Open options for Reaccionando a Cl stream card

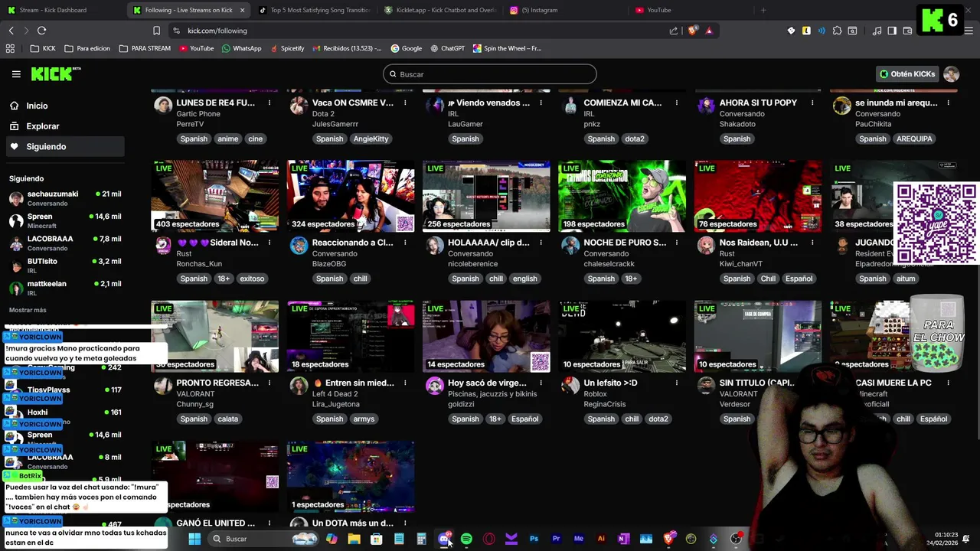[405, 243]
